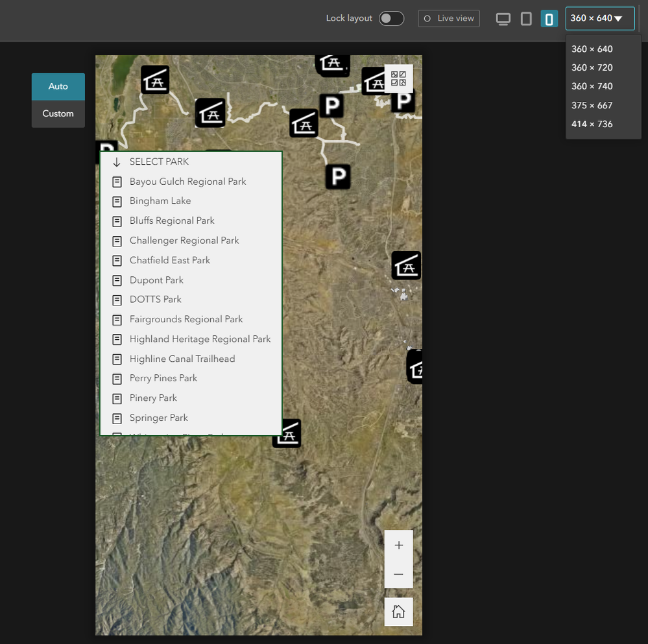The image size is (648, 644).
Task: Pick Highline Canal Trailhead
Action: click(191, 359)
